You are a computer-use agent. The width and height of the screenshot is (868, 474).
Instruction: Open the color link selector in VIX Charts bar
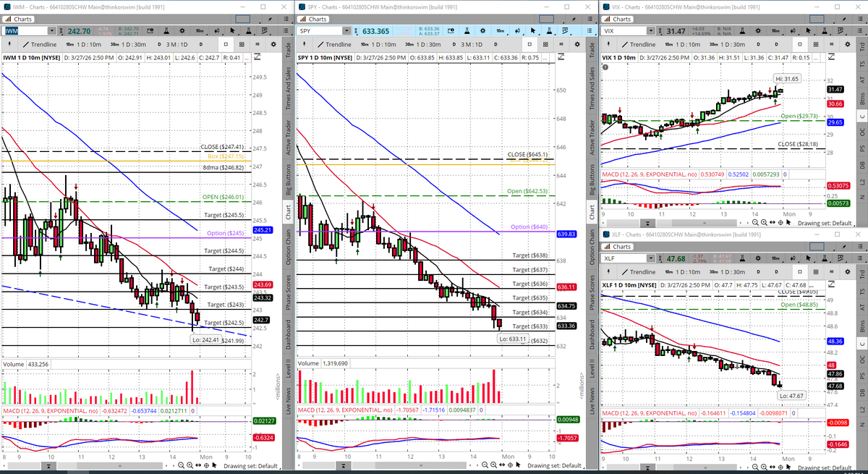[x=817, y=19]
